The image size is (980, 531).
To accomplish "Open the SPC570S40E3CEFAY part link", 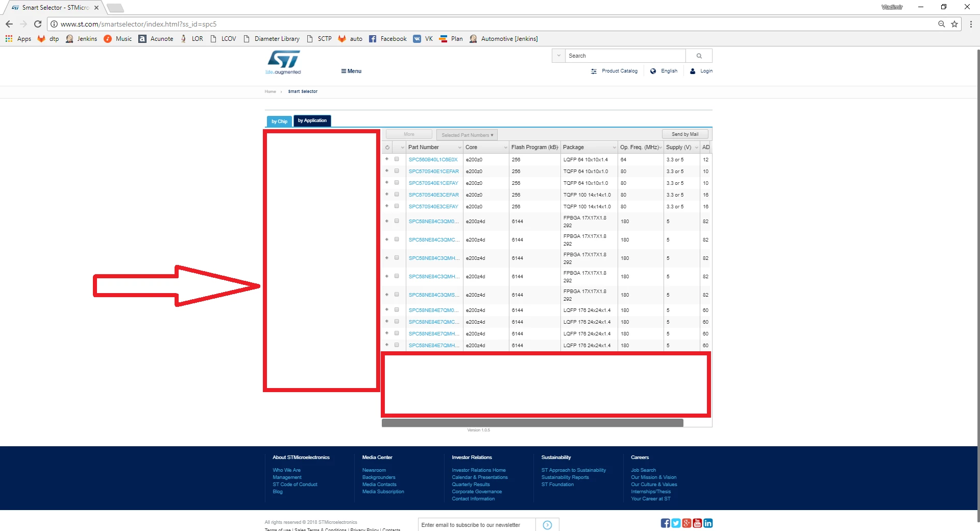I will point(433,207).
